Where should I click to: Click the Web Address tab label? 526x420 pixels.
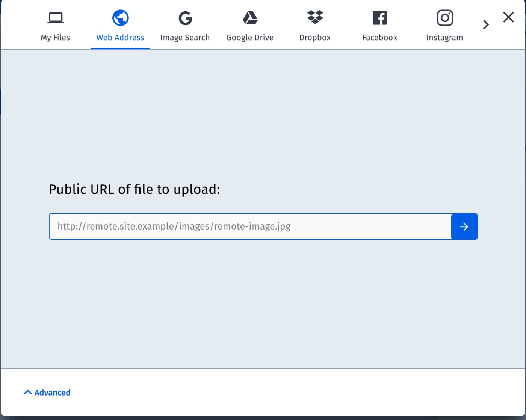[120, 38]
